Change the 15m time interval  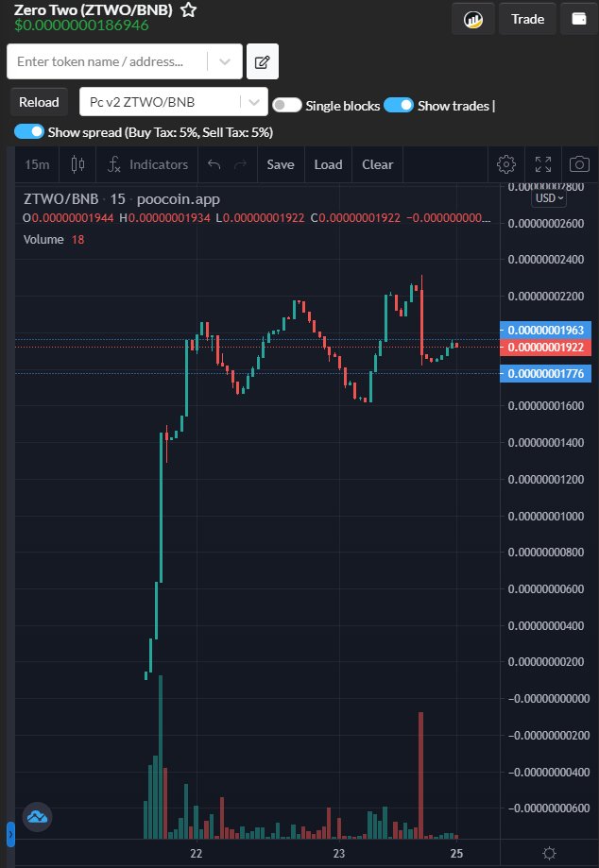coord(37,164)
